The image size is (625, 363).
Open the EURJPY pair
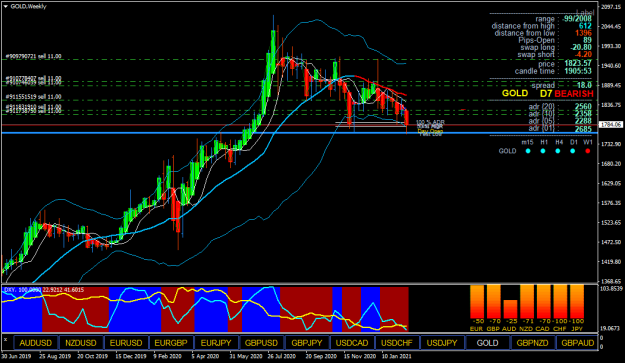(x=216, y=343)
